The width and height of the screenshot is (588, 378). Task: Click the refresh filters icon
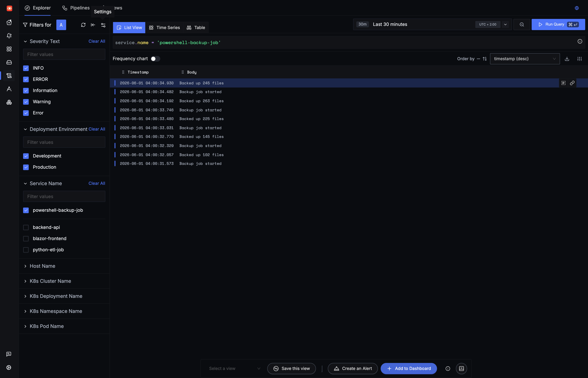tap(83, 25)
